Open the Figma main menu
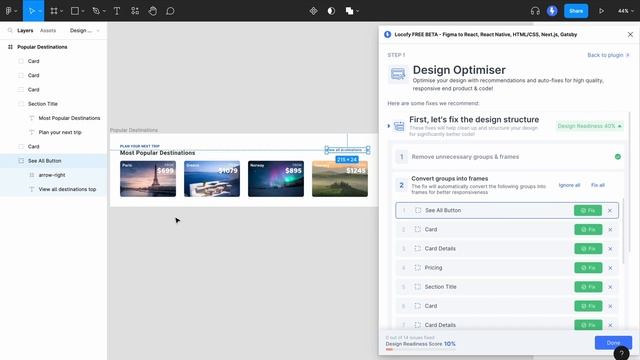 tap(9, 11)
